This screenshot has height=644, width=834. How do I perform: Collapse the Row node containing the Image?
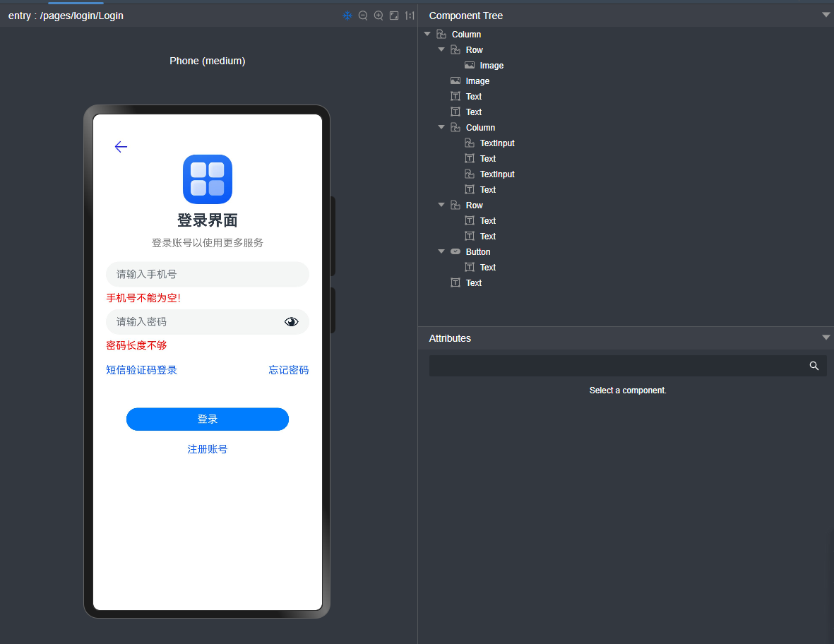441,49
